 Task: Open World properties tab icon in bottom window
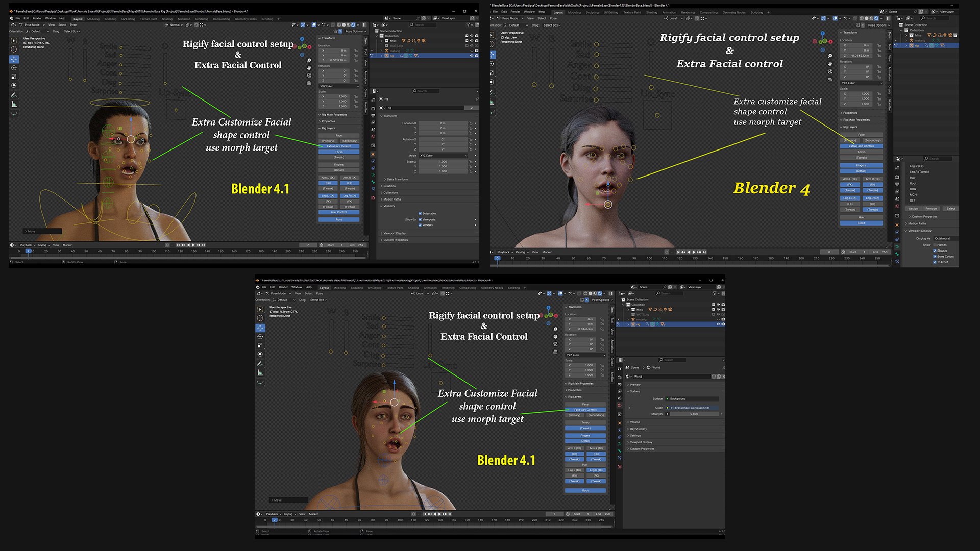click(x=620, y=406)
